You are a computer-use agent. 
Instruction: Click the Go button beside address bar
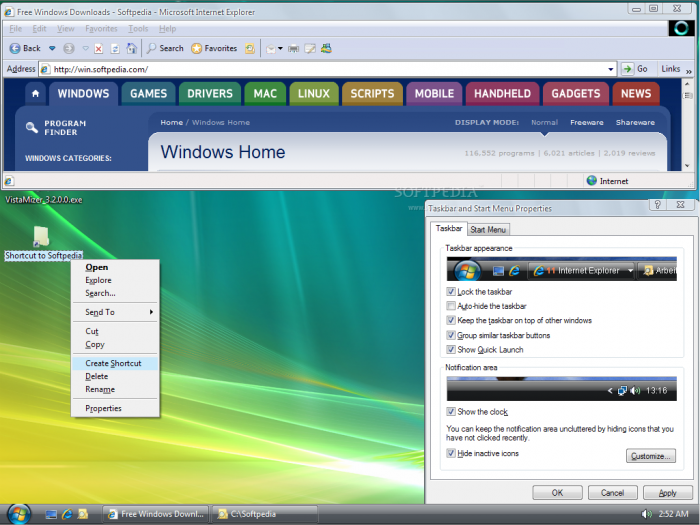point(635,69)
